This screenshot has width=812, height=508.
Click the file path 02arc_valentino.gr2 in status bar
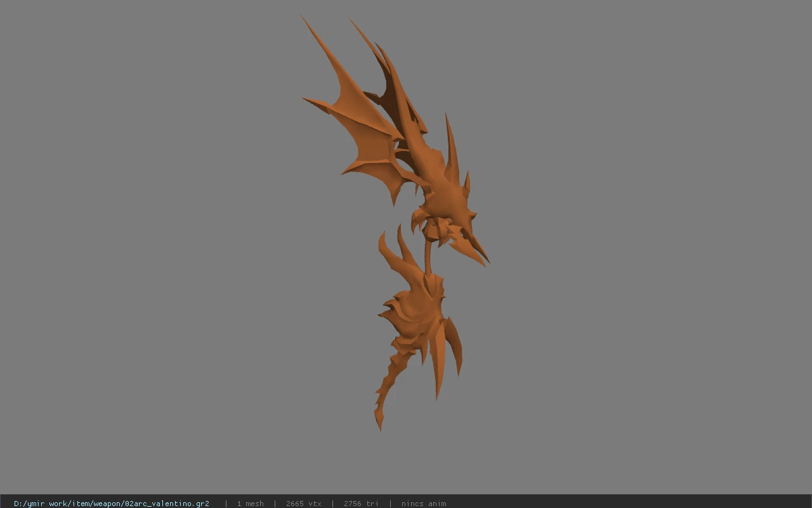click(112, 504)
